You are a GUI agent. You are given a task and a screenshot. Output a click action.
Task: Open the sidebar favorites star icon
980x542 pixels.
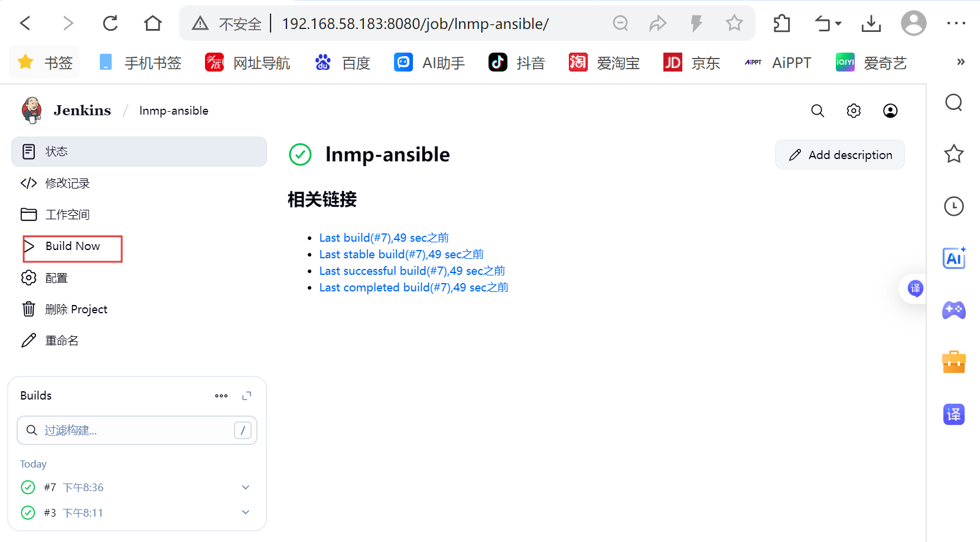point(954,154)
